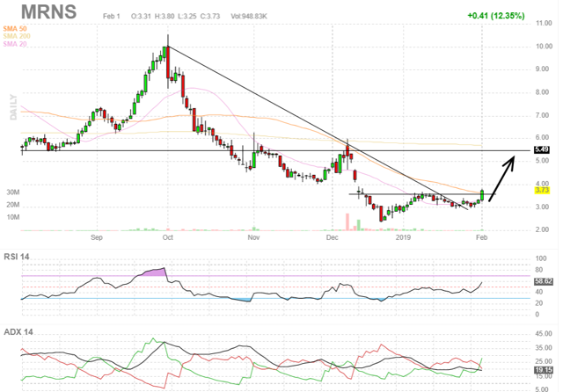Click the 45.00 level on ADX scale
This screenshot has width=563, height=392.
[544, 334]
